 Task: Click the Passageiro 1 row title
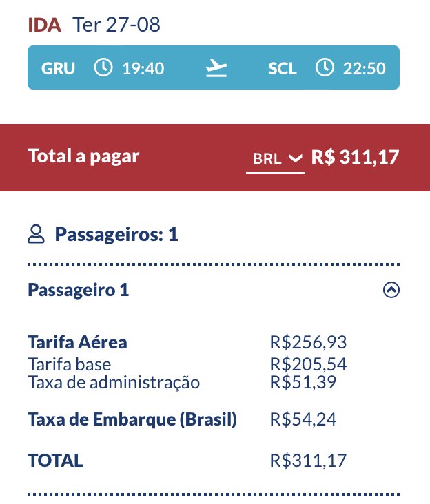tap(79, 290)
